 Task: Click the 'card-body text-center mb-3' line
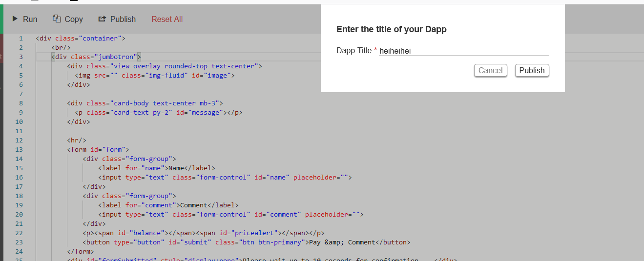[145, 103]
